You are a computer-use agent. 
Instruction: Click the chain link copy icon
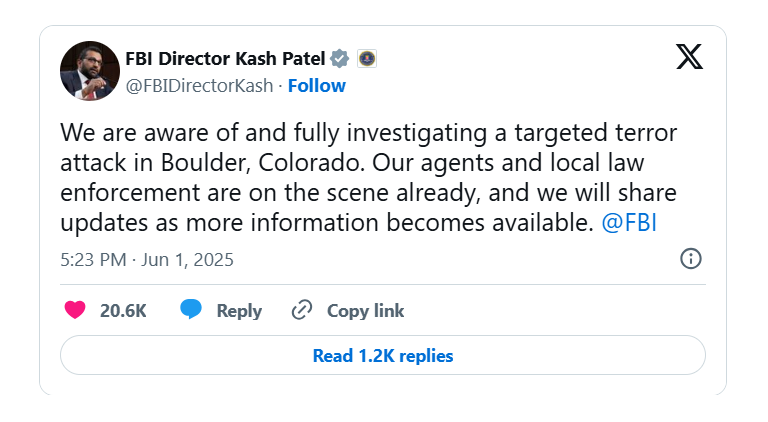(x=302, y=310)
